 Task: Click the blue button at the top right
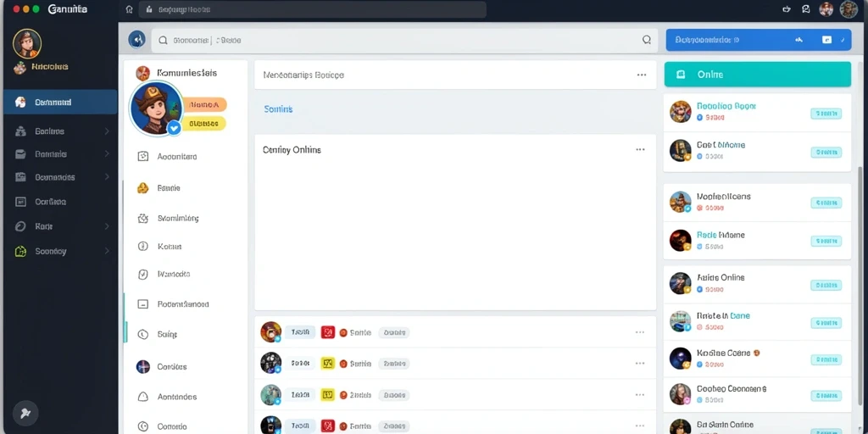click(x=759, y=40)
